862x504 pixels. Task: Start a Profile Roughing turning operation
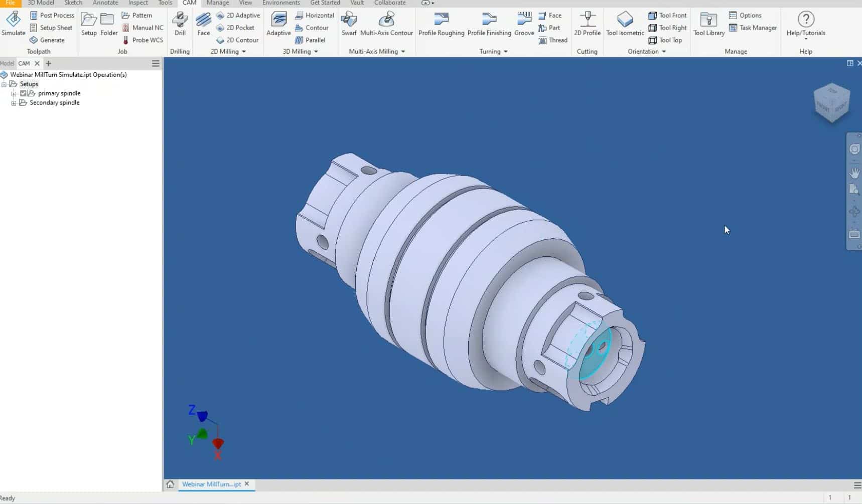441,24
